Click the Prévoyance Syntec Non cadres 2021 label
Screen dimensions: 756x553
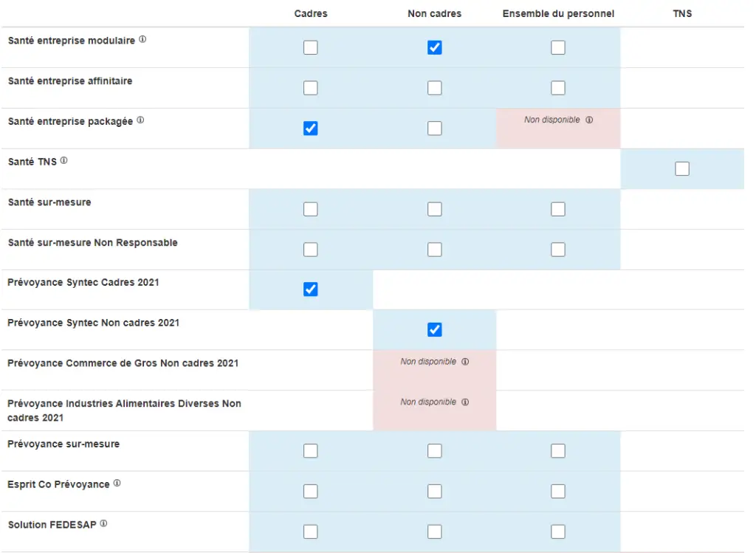(93, 323)
